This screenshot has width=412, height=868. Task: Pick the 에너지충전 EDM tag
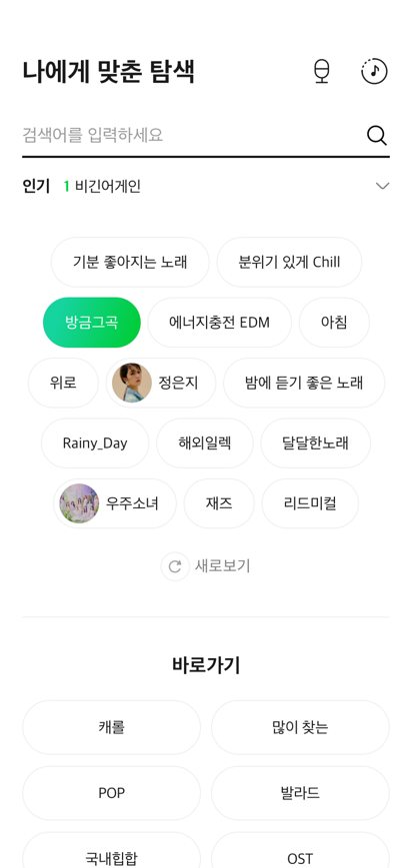pos(220,323)
